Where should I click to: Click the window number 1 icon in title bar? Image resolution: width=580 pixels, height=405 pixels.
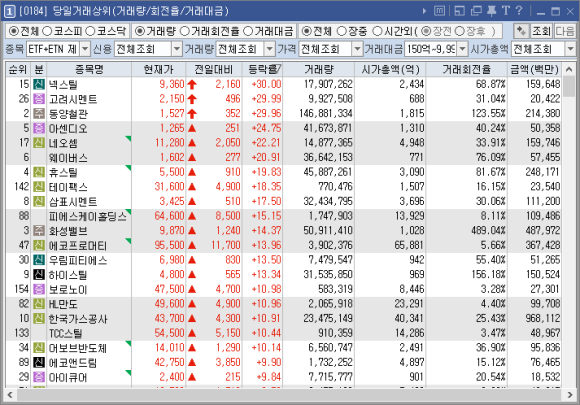click(x=9, y=11)
